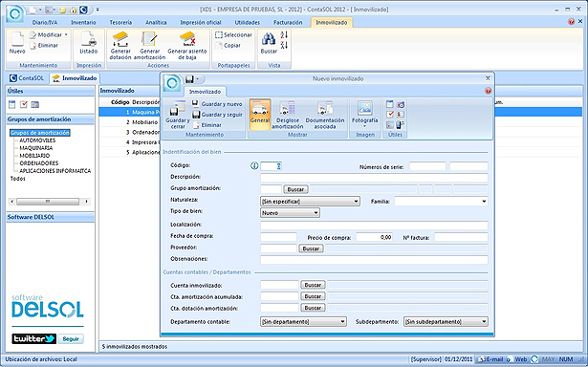Click the padlock icon in the quick access toolbar
The height and width of the screenshot is (367, 588).
[x=73, y=10]
